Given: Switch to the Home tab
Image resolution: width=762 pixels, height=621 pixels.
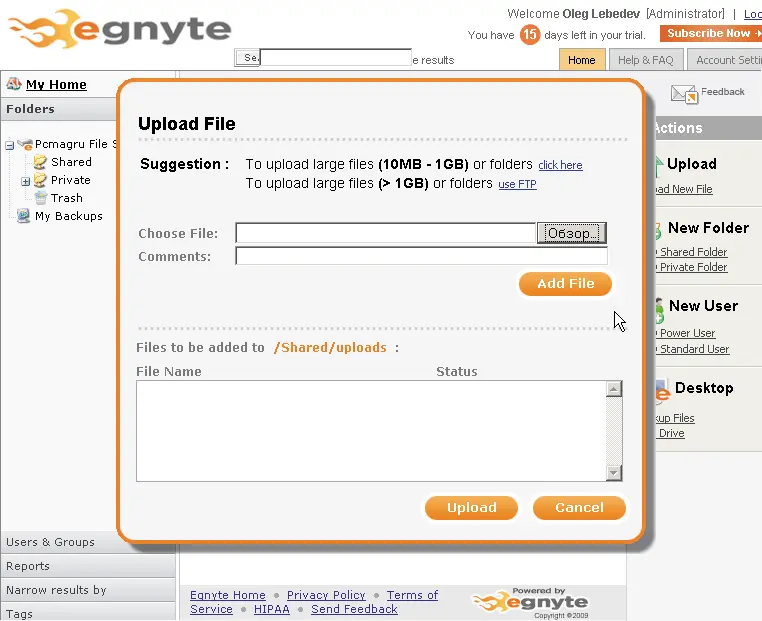Looking at the screenshot, I should click(582, 60).
